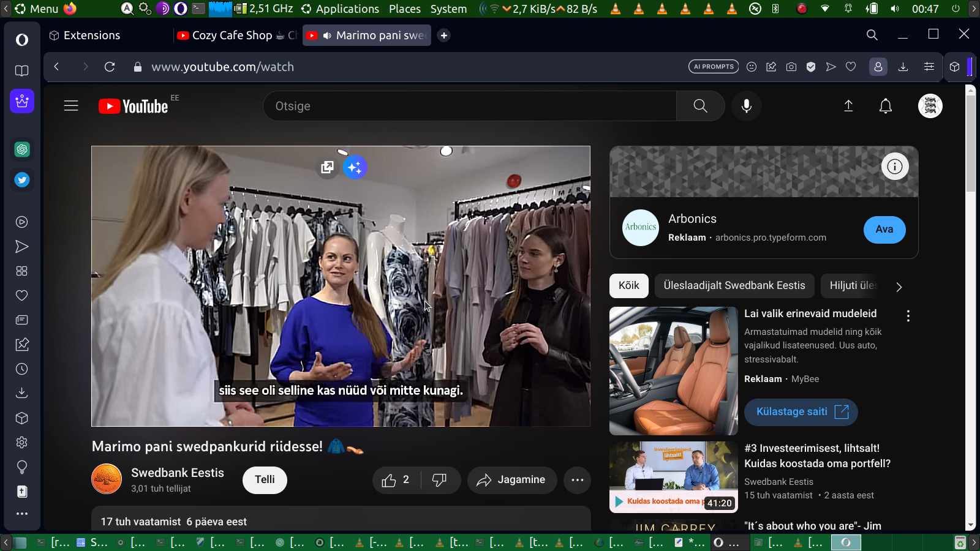980x551 pixels.
Task: Click the YouTube create upload icon
Action: 848,106
